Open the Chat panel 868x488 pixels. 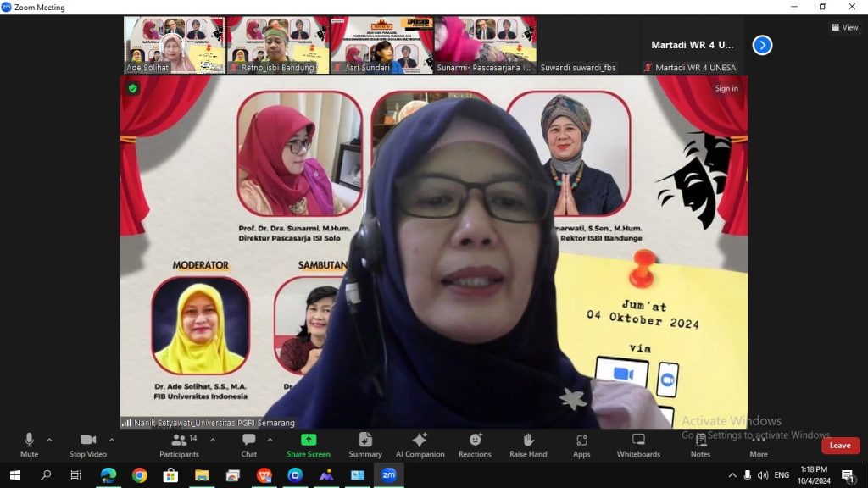(x=248, y=446)
